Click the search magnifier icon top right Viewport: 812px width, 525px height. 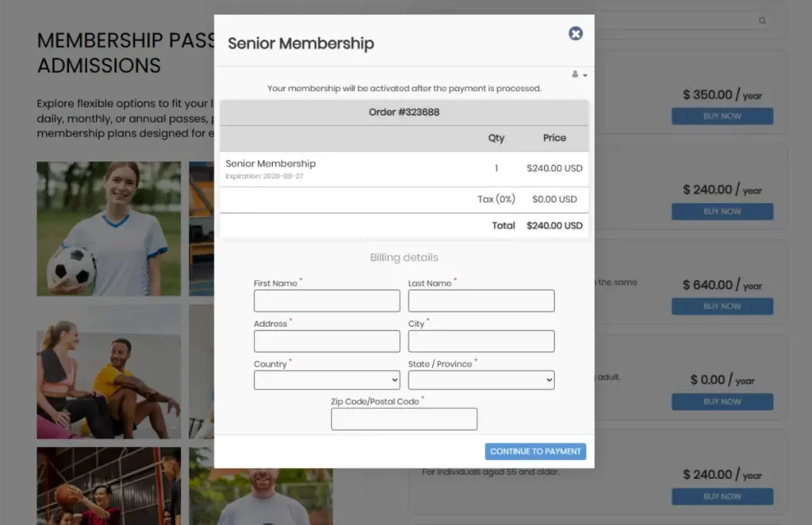[762, 21]
